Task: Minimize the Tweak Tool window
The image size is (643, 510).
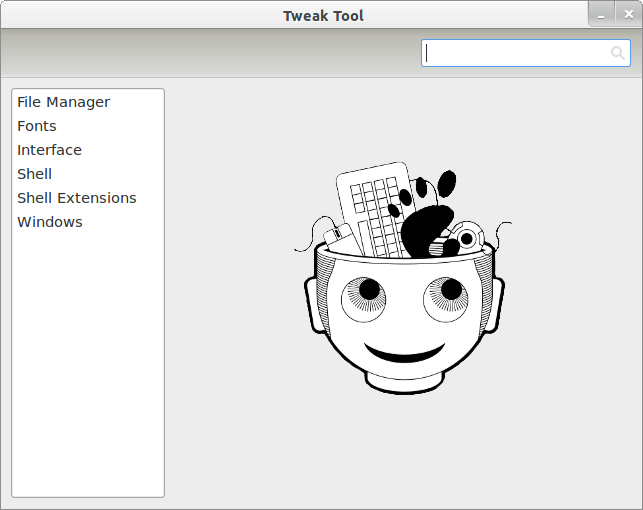Action: click(601, 15)
